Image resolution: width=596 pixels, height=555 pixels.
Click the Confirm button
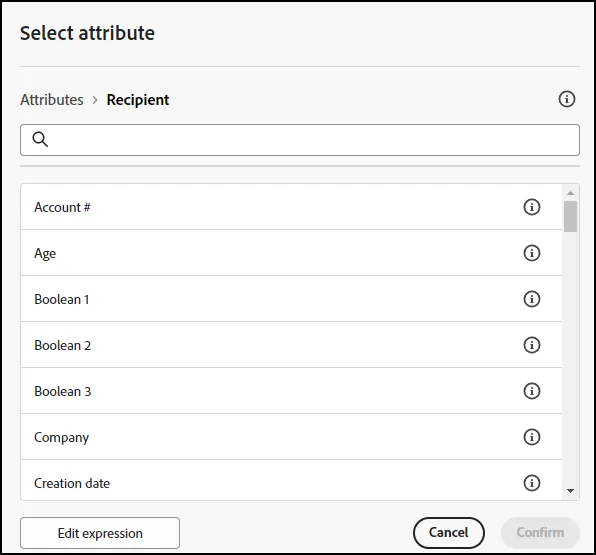tap(540, 533)
